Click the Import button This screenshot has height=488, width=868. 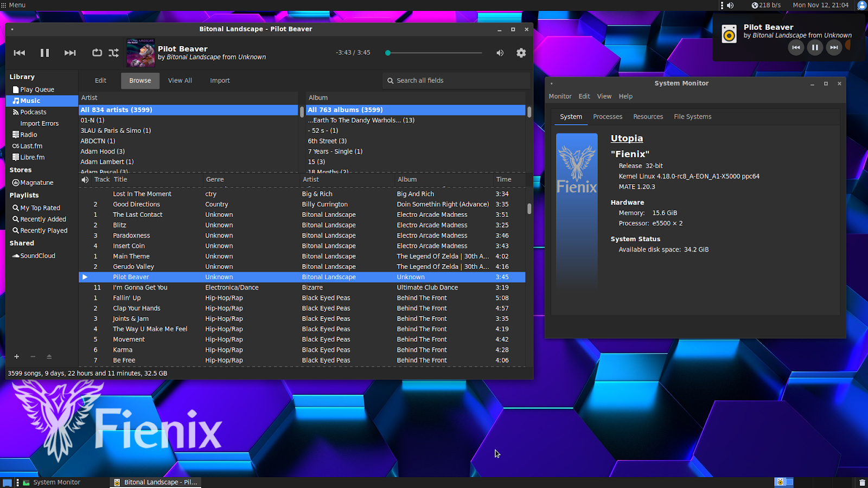[220, 80]
